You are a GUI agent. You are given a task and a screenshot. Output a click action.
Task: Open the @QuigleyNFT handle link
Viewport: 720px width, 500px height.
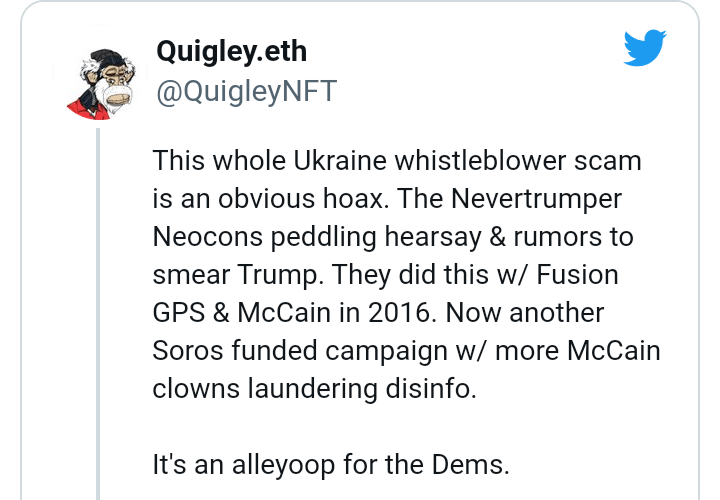246,91
